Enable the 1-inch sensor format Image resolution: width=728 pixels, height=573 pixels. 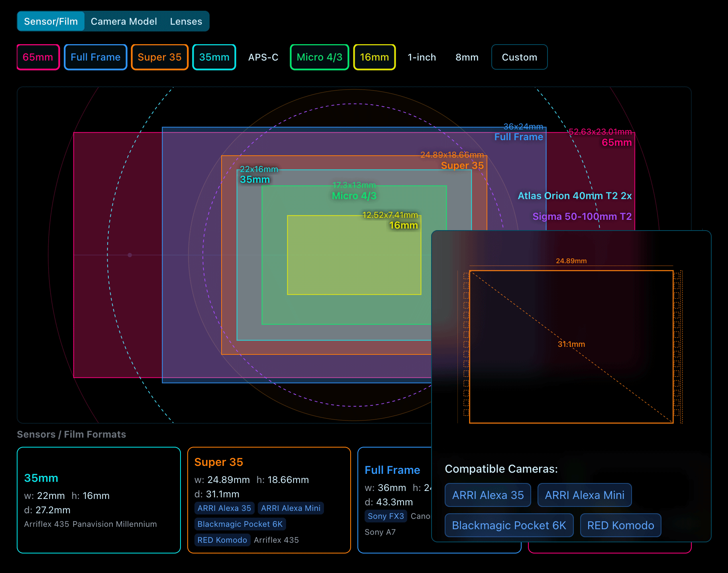coord(422,57)
